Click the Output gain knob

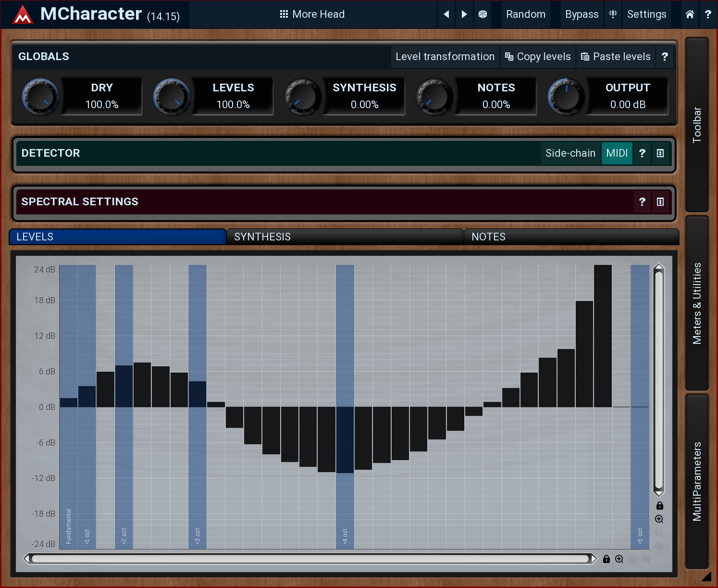coord(566,96)
